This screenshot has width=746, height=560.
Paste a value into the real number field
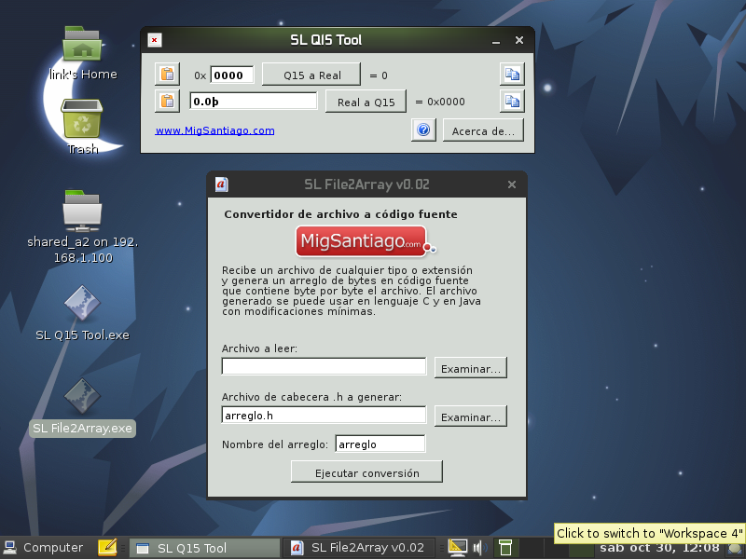coord(167,101)
